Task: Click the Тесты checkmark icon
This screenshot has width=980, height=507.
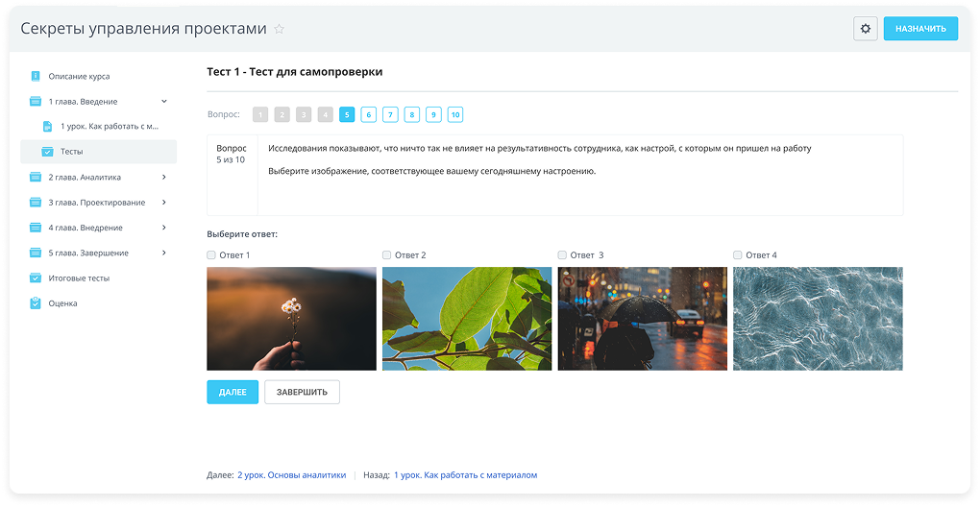Action: (47, 152)
